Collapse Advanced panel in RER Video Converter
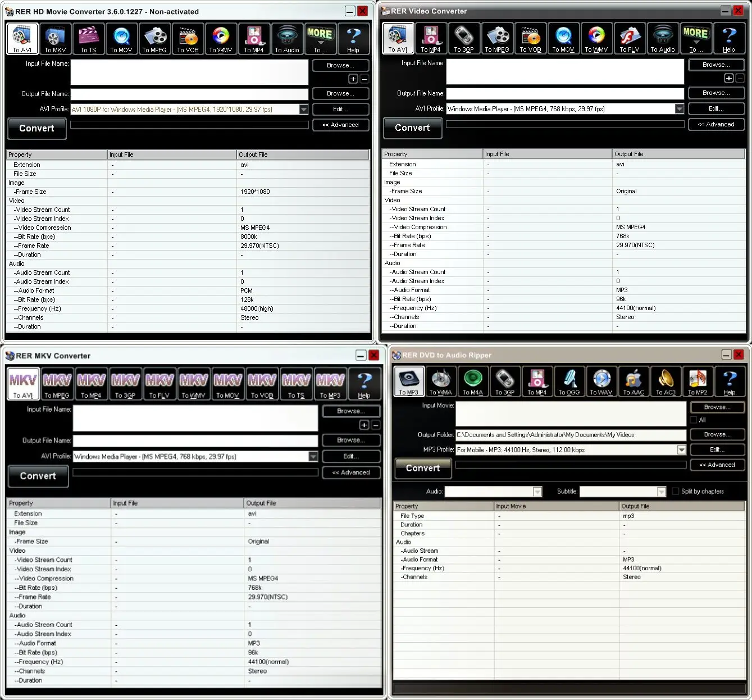The image size is (752, 700). pos(716,124)
